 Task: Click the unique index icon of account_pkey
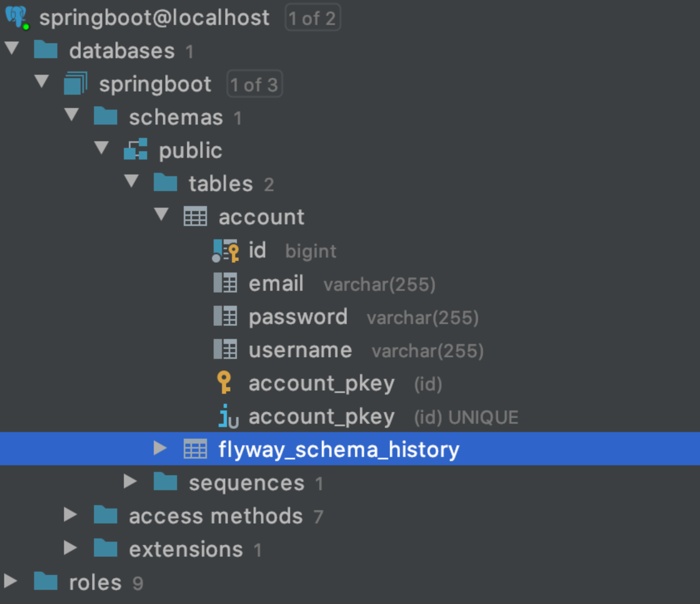[x=228, y=416]
